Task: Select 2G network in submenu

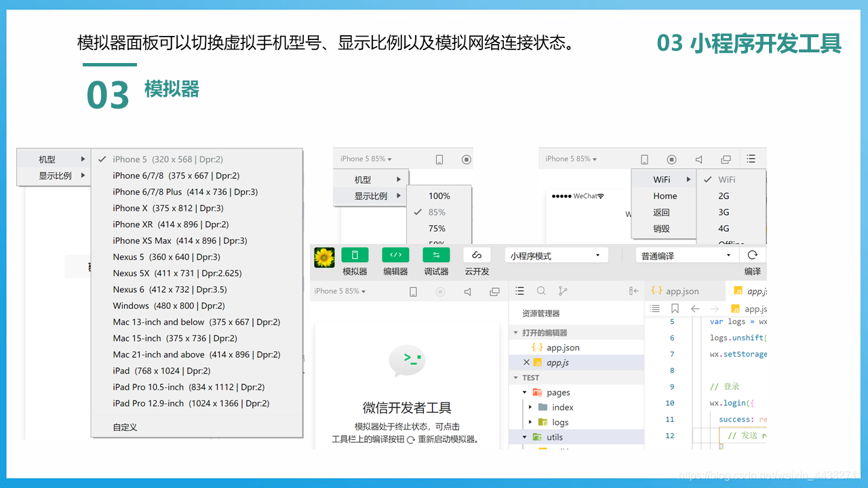Action: pos(731,196)
